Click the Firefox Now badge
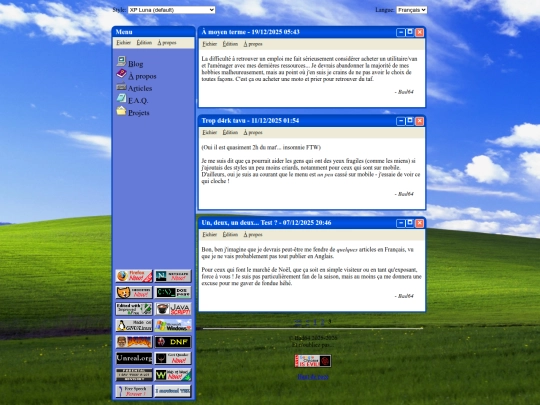The image size is (540, 405). tap(134, 276)
